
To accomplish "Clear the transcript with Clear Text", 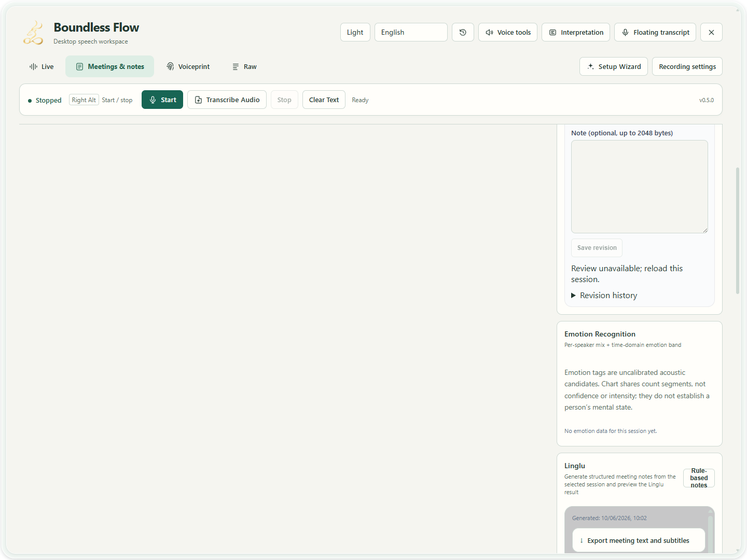I will 324,100.
